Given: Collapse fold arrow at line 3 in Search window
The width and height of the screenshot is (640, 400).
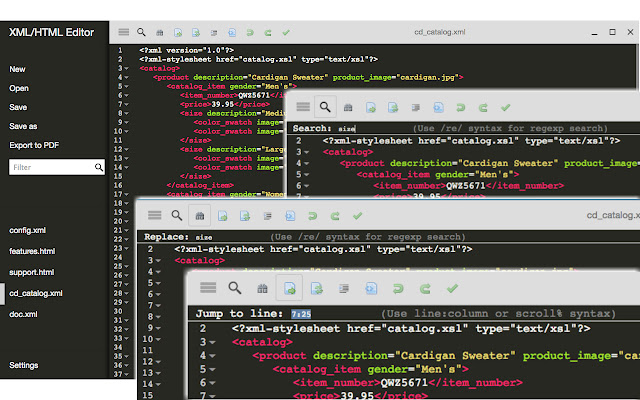Looking at the screenshot, I should pos(307,152).
